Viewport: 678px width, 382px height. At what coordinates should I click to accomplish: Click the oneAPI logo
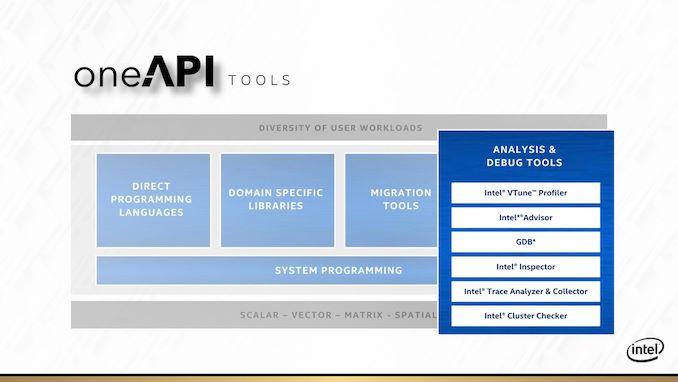pos(144,72)
